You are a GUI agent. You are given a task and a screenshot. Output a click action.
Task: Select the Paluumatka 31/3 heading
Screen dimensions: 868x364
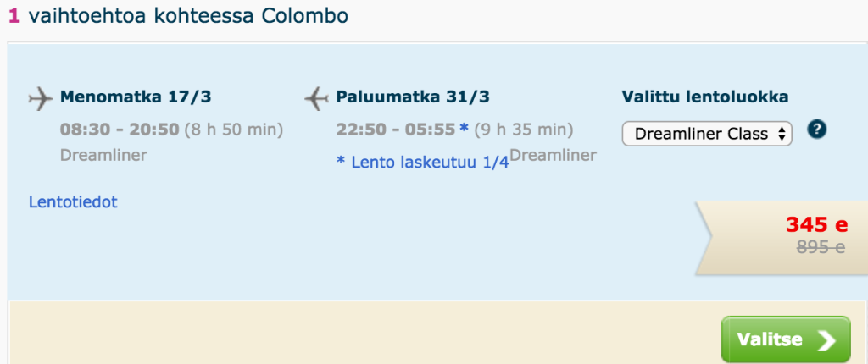click(413, 97)
